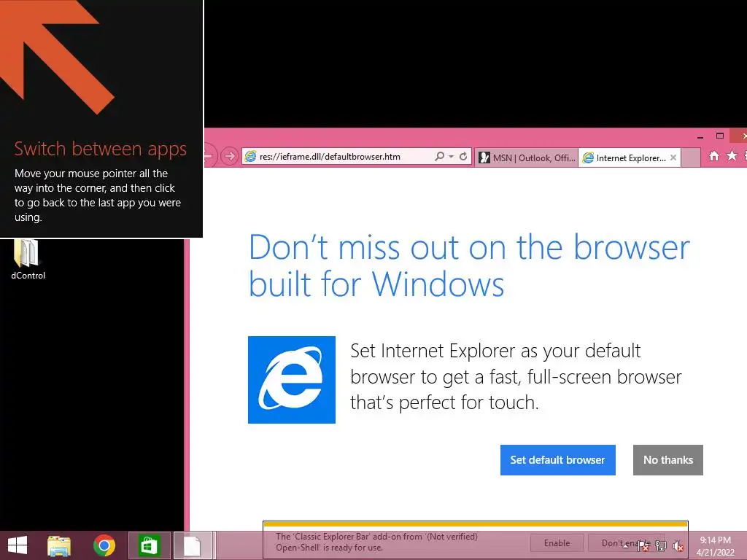Launch File Explorer from the taskbar
The width and height of the screenshot is (747, 560).
[x=59, y=545]
